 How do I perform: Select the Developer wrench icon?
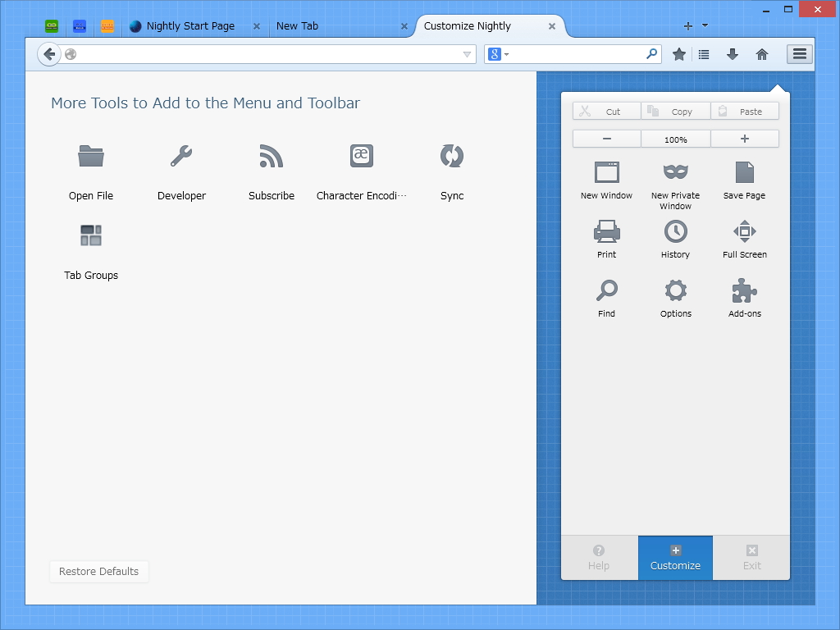[181, 156]
